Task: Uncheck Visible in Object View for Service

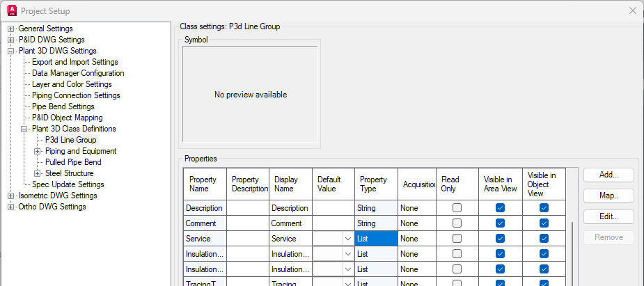Action: (x=544, y=239)
